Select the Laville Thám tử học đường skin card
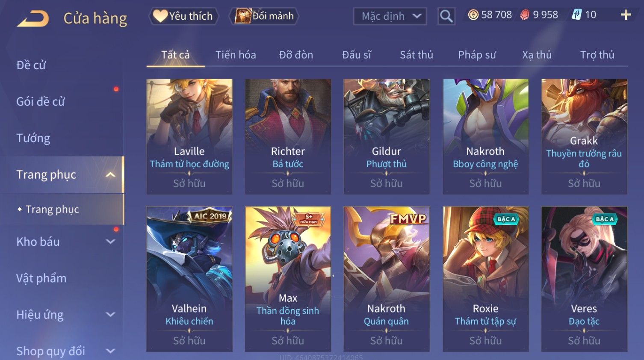This screenshot has width=644, height=360. 189,136
